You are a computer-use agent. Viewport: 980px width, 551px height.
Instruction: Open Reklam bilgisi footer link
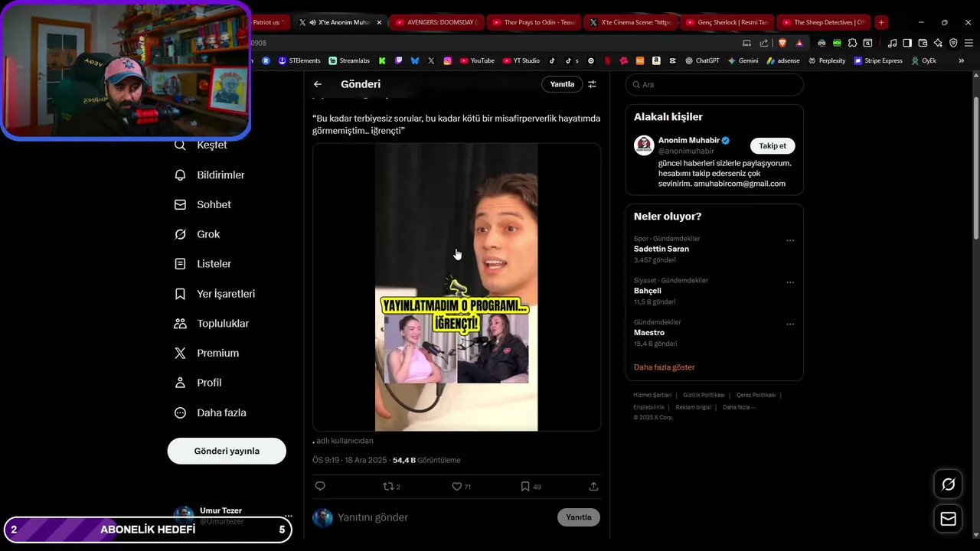[694, 407]
